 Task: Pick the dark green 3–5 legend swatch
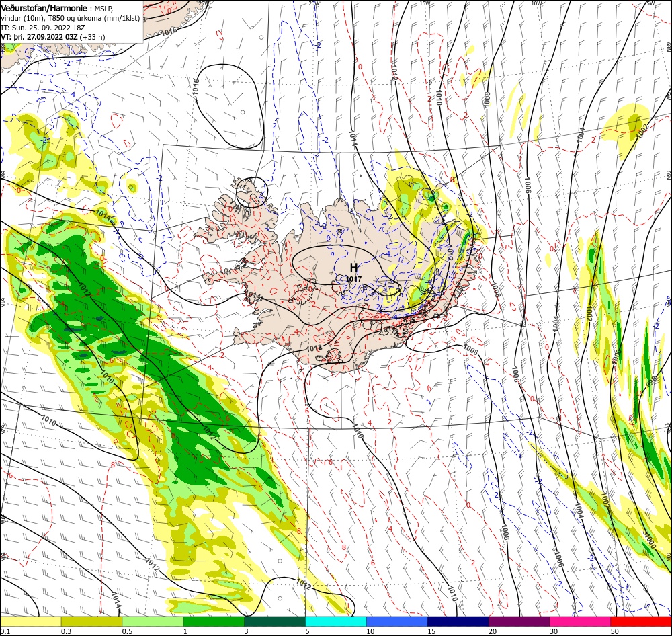coord(275,621)
